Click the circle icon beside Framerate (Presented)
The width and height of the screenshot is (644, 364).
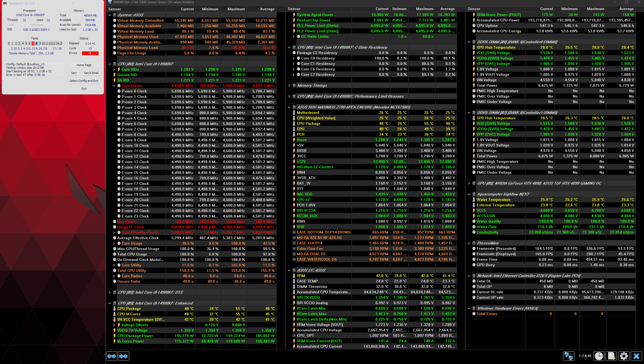pos(474,248)
